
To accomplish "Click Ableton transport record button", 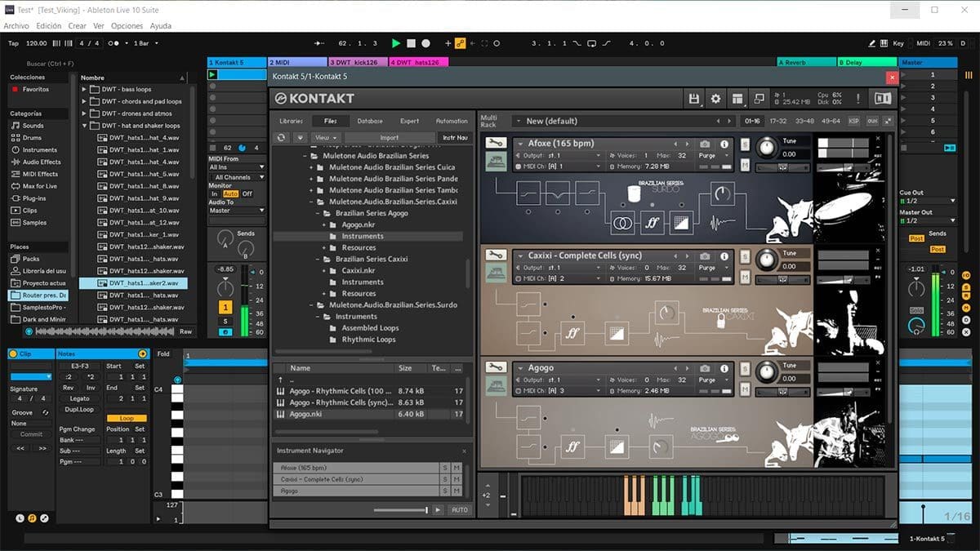I will (425, 43).
